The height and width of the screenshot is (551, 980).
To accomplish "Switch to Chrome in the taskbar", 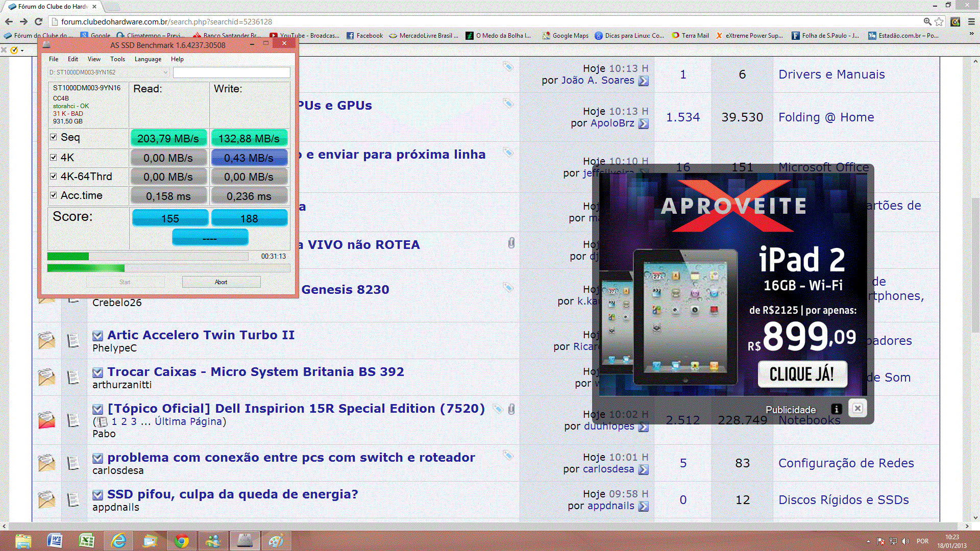I will pyautogui.click(x=181, y=541).
